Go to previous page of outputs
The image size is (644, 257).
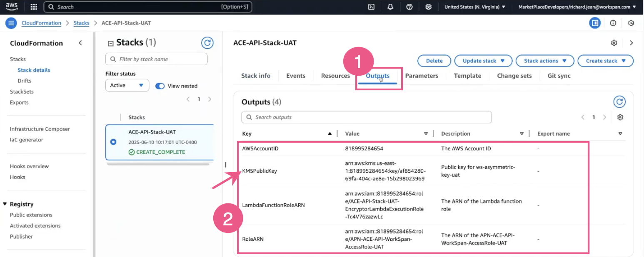[x=583, y=117]
